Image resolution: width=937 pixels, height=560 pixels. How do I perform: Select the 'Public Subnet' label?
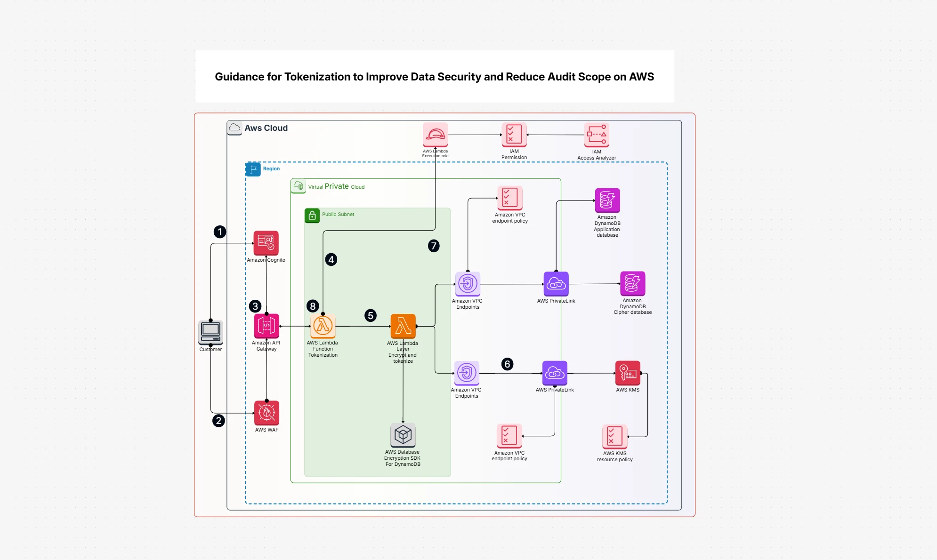[338, 214]
